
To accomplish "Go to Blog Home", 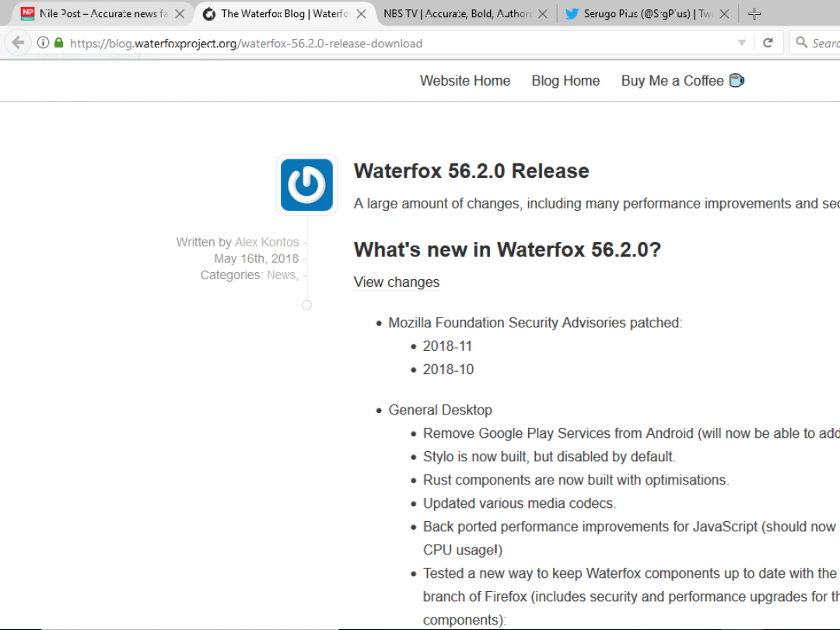I will (x=565, y=81).
